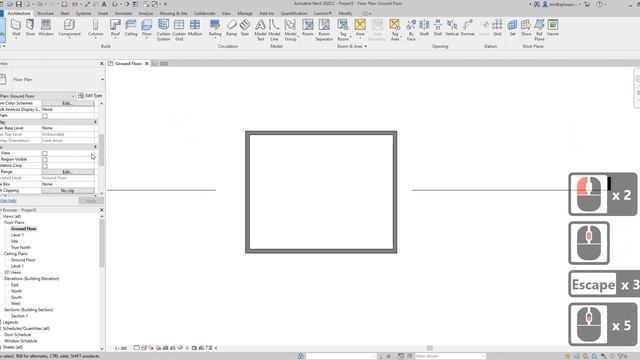Choose the By Face opening tool
Image resolution: width=640 pixels, height=360 pixels.
point(411,30)
